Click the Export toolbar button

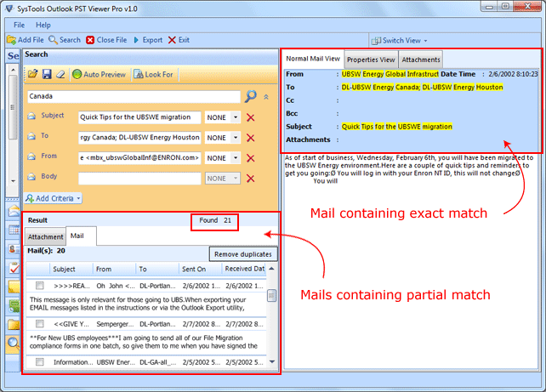tap(148, 40)
